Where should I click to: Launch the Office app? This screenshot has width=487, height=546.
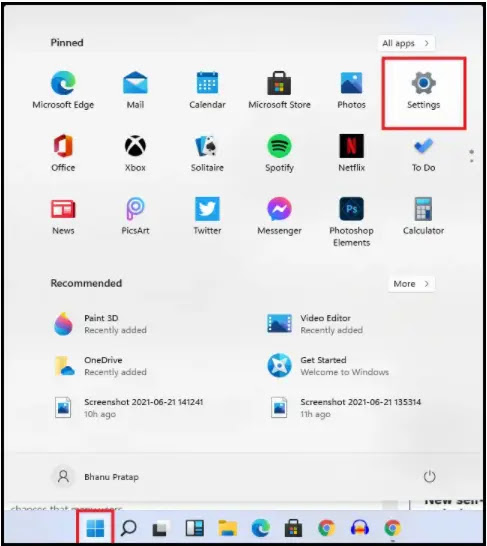pyautogui.click(x=63, y=153)
